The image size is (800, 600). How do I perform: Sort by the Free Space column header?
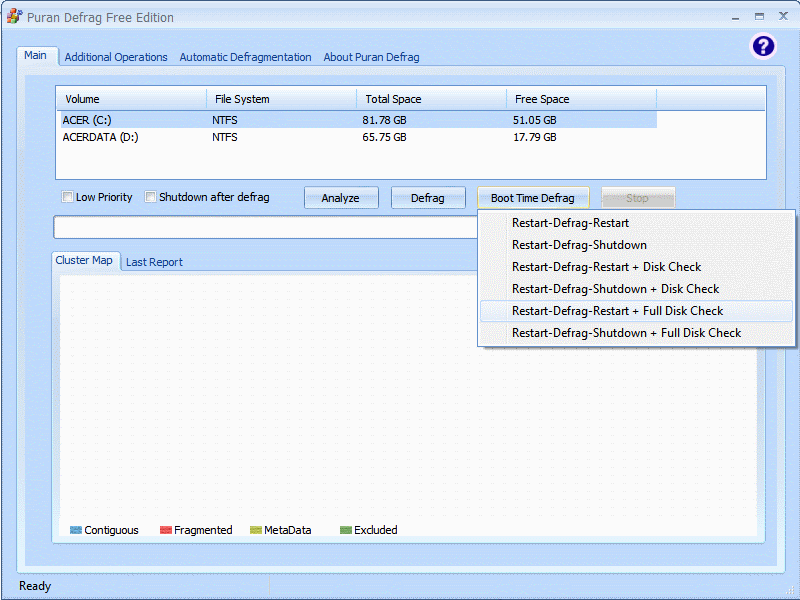[582, 99]
